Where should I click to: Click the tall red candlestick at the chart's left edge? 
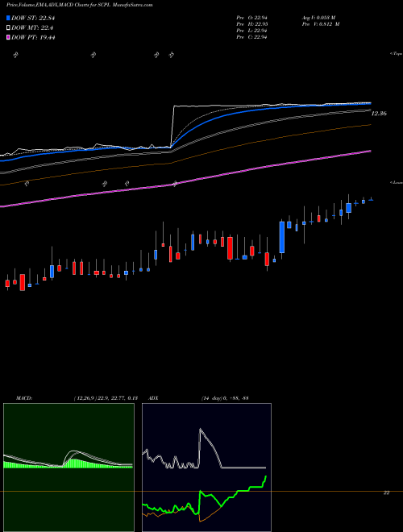pos(23,282)
